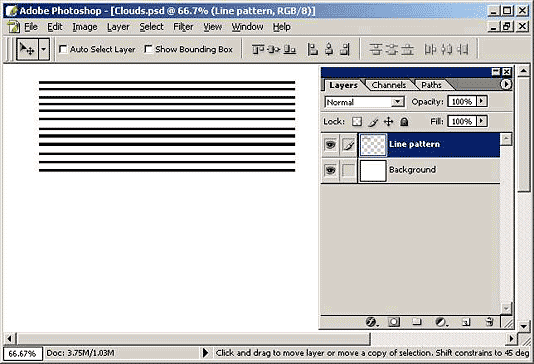Click Distribute horizontal centers icon
This screenshot has width=534, height=364.
click(x=446, y=50)
